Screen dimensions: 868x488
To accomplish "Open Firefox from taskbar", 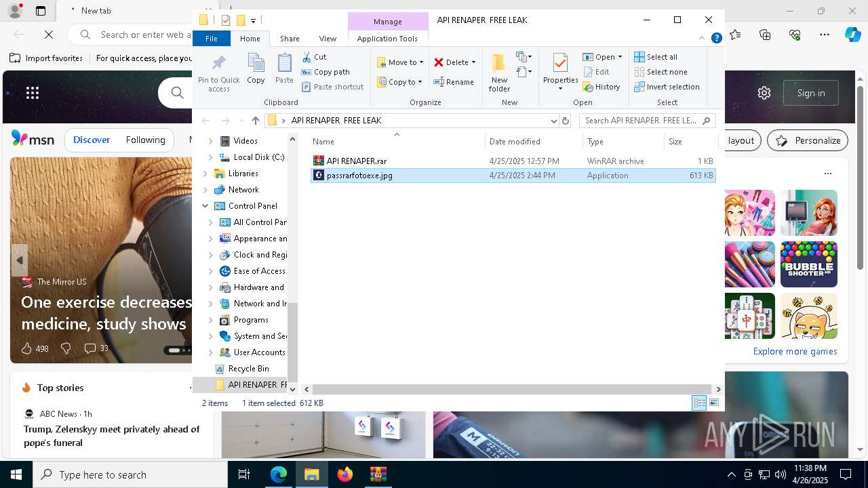I will [345, 474].
